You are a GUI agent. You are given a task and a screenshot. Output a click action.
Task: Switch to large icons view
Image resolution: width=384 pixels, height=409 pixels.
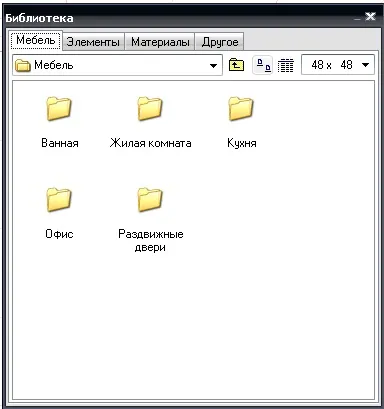point(263,65)
